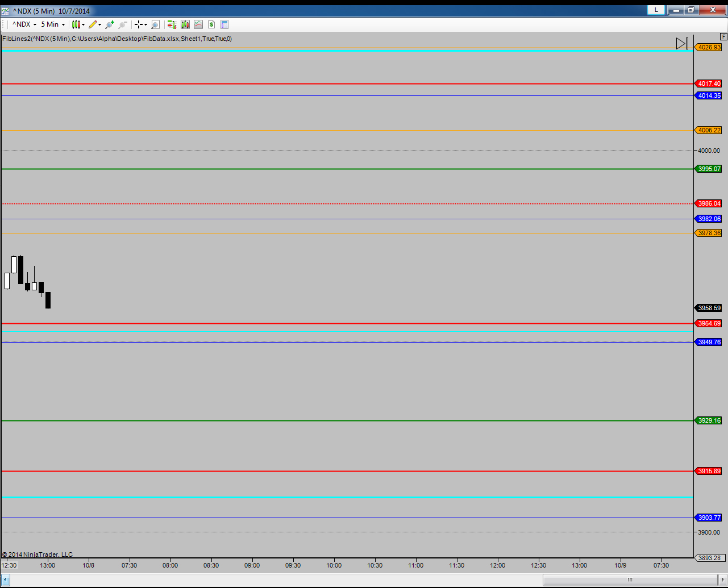Expand the drawing tools dropdown arrow
The image size is (728, 588).
[99, 24]
